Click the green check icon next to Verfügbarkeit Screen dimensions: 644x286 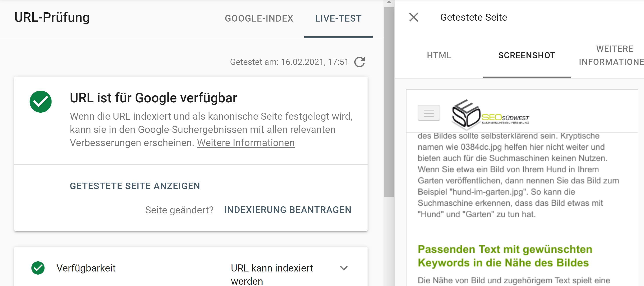coord(38,268)
